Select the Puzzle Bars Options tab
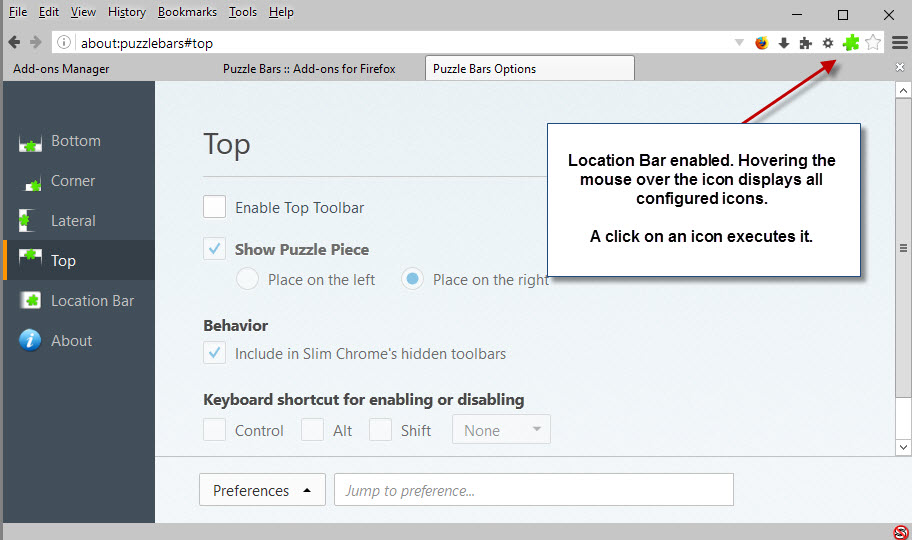912x540 pixels. pyautogui.click(x=529, y=69)
